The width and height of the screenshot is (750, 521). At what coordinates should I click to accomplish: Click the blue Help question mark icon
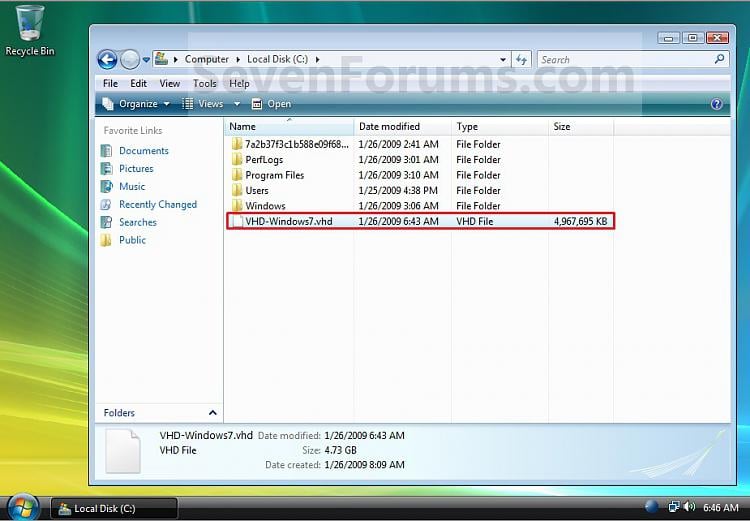pos(716,104)
